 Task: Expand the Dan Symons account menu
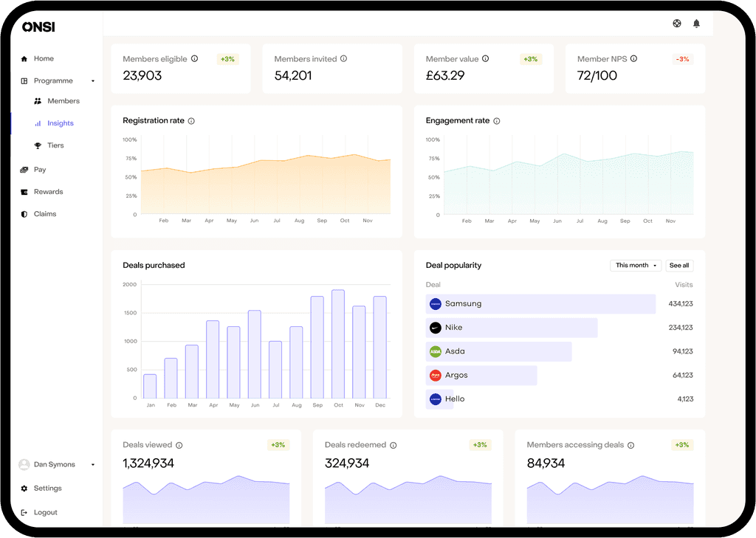coord(92,464)
